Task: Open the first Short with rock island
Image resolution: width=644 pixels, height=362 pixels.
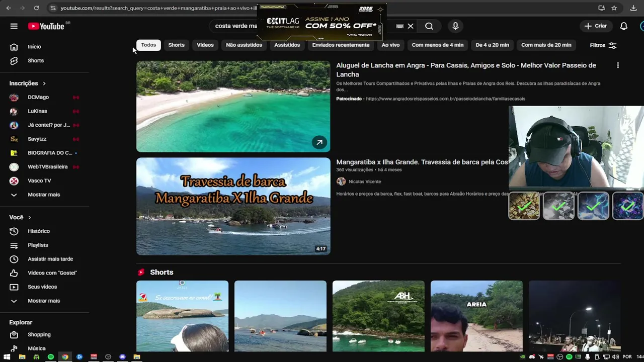Action: coord(182,316)
